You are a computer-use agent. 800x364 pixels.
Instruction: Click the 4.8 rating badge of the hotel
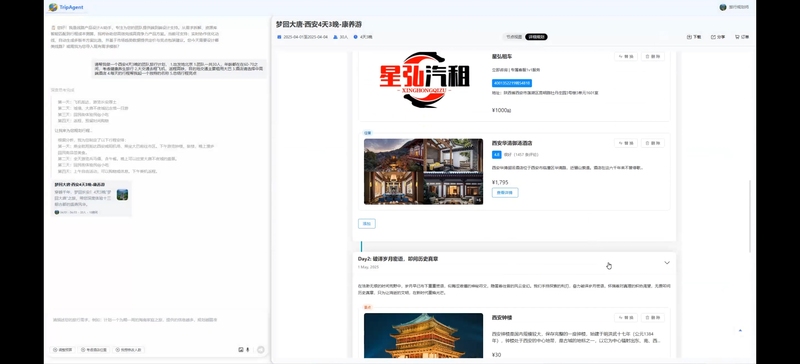click(x=496, y=154)
